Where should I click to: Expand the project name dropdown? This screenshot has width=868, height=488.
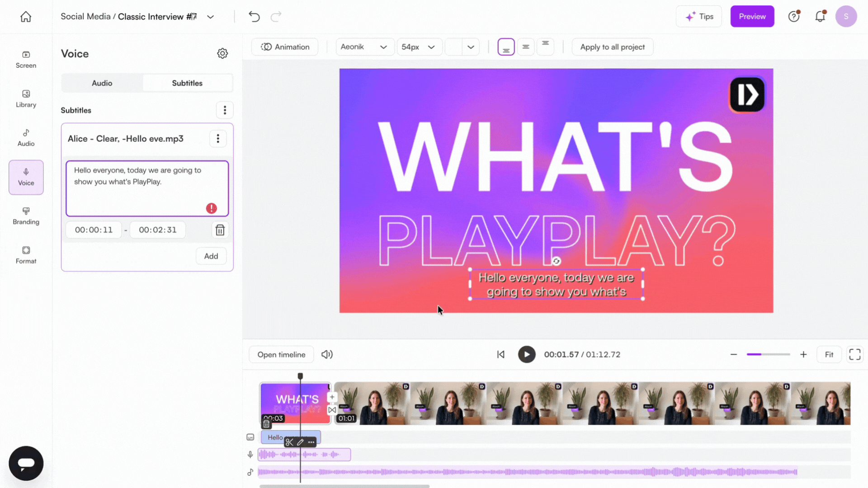[210, 17]
